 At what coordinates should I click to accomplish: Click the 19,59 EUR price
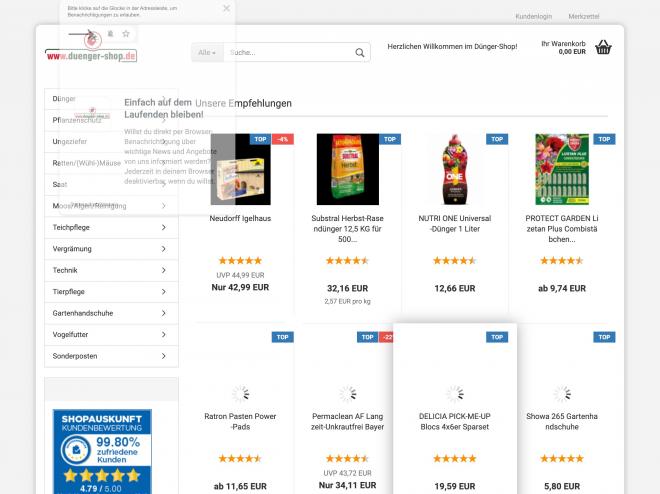[x=455, y=486]
